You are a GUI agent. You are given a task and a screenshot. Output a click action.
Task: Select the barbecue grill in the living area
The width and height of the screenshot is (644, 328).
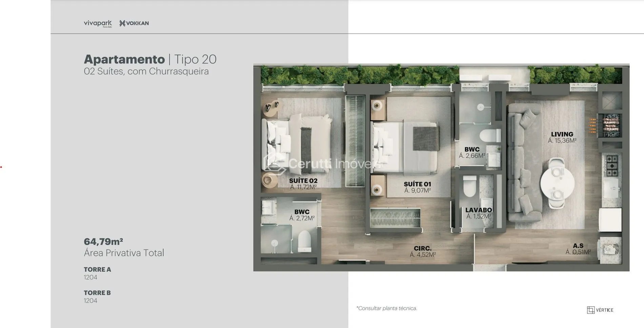609,125
